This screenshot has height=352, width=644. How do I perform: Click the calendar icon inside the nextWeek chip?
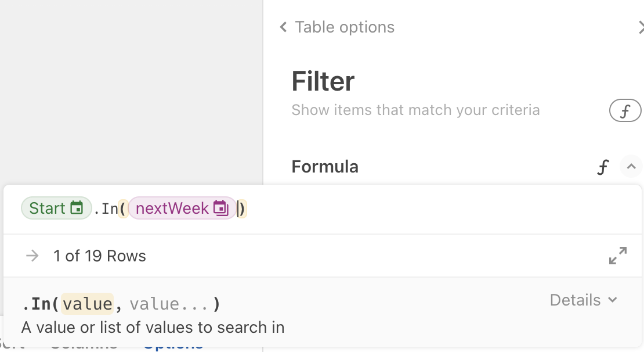pyautogui.click(x=221, y=208)
